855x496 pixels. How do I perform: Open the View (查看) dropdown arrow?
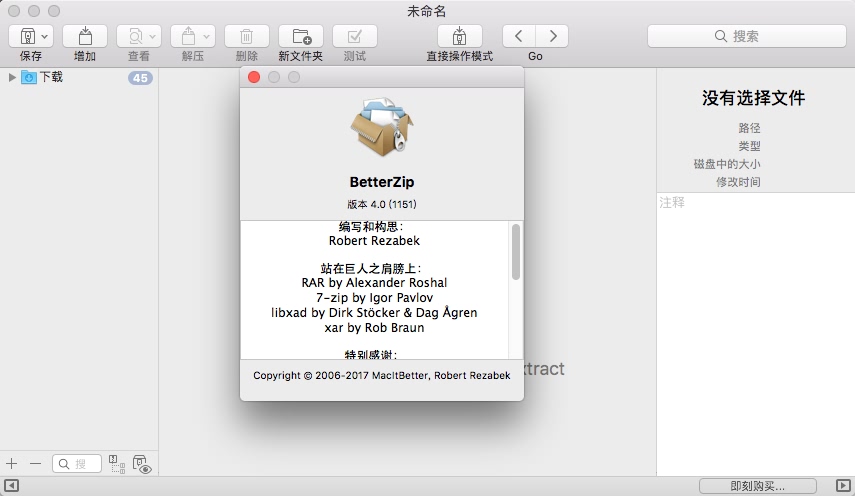tap(153, 37)
